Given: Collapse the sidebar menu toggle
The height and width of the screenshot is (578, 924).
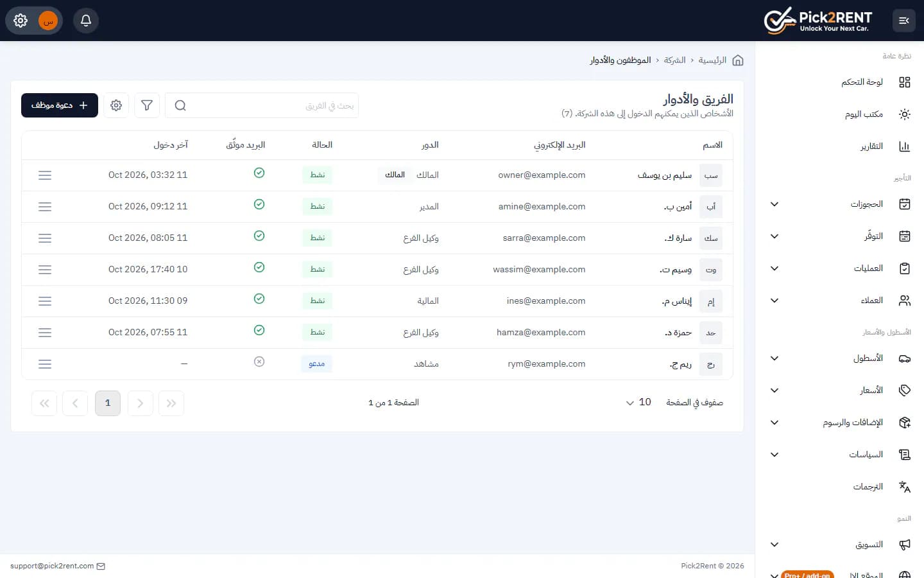Looking at the screenshot, I should click(x=904, y=21).
